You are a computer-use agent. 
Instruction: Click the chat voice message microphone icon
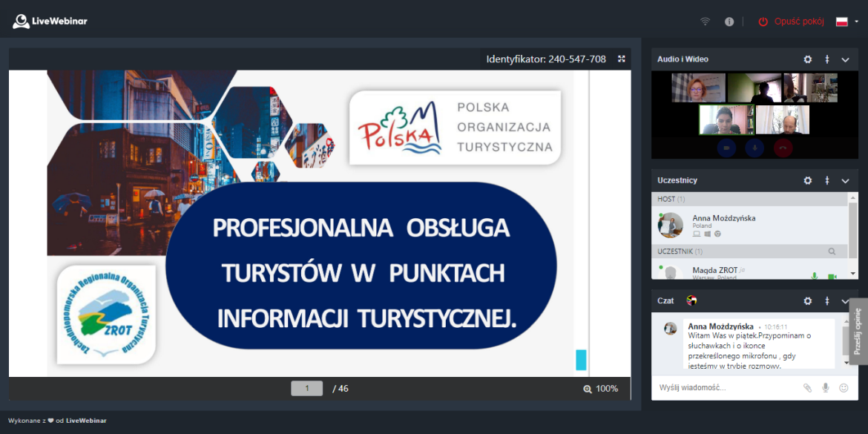tap(826, 388)
